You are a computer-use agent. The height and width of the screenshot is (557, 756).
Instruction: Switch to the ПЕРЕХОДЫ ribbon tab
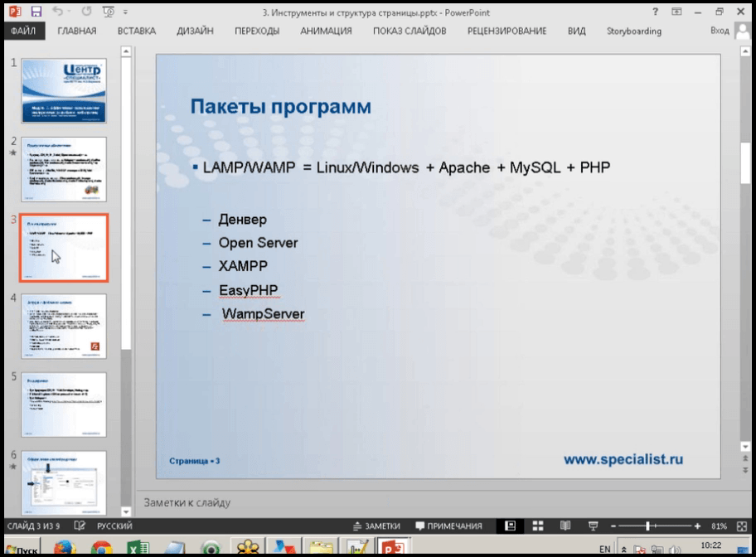[257, 31]
